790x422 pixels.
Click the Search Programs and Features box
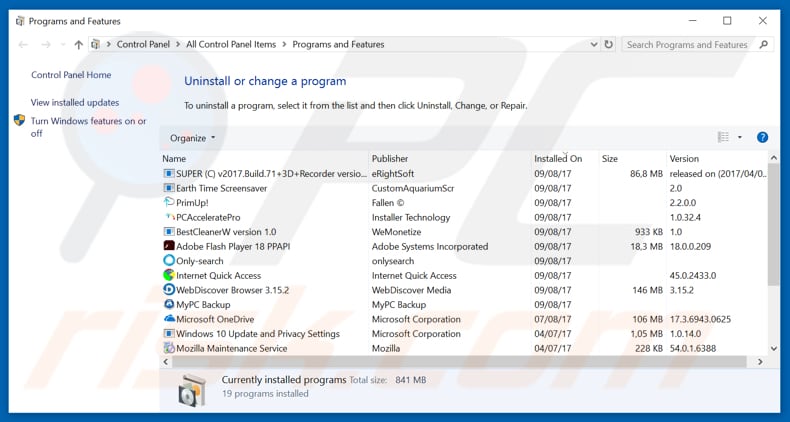coord(687,44)
